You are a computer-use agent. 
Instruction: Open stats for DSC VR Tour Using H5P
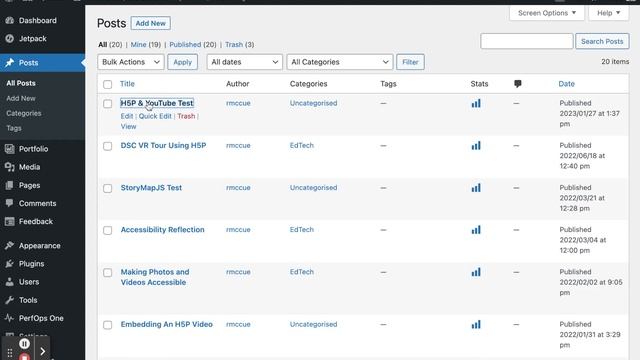point(476,146)
